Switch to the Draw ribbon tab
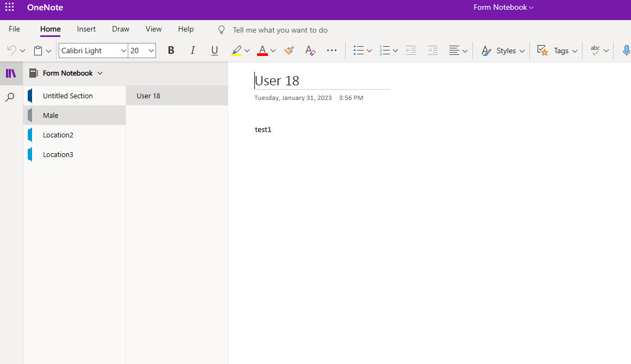This screenshot has height=364, width=631. pos(120,29)
